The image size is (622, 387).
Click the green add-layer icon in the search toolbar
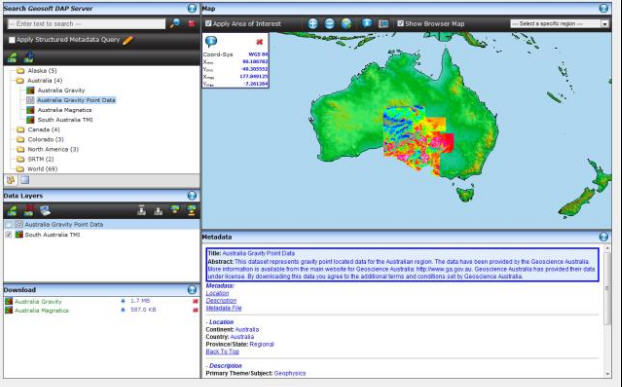pos(12,57)
